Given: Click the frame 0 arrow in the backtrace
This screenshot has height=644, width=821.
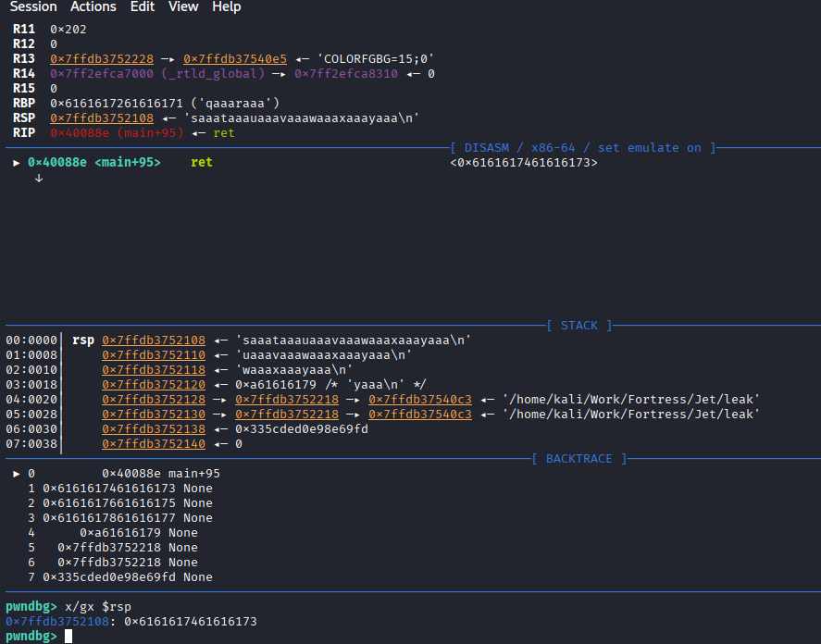Looking at the screenshot, I should point(17,473).
